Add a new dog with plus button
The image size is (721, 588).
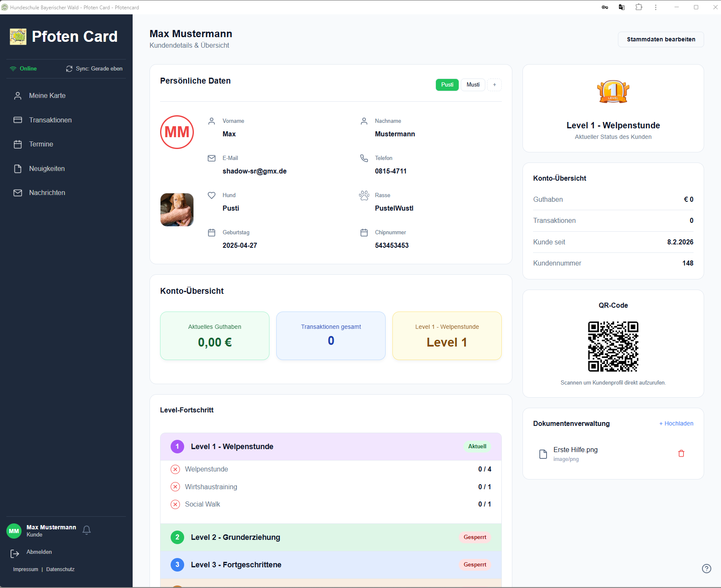coord(494,85)
